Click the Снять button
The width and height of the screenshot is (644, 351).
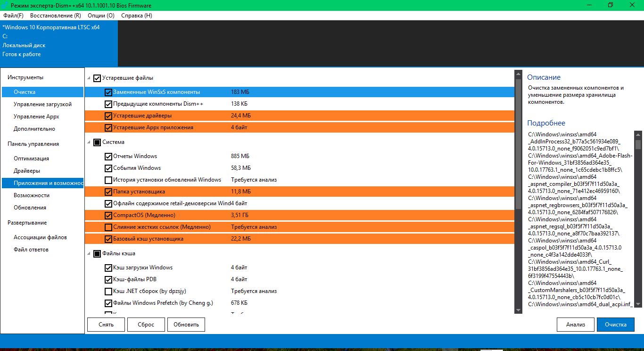(x=106, y=325)
